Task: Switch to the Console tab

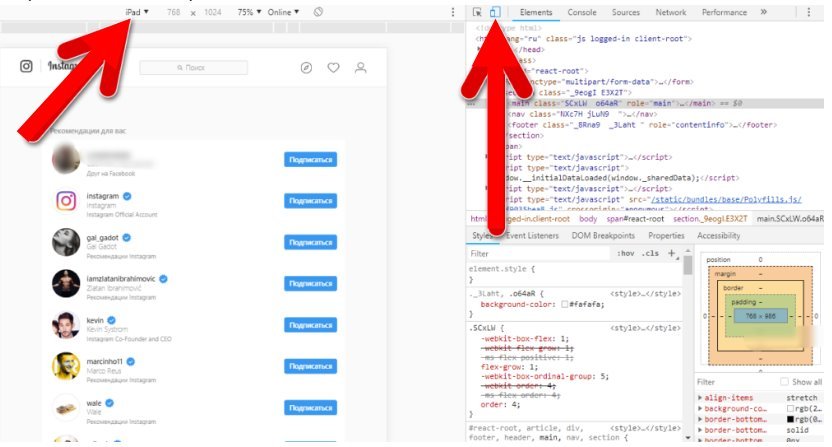Action: click(x=582, y=12)
